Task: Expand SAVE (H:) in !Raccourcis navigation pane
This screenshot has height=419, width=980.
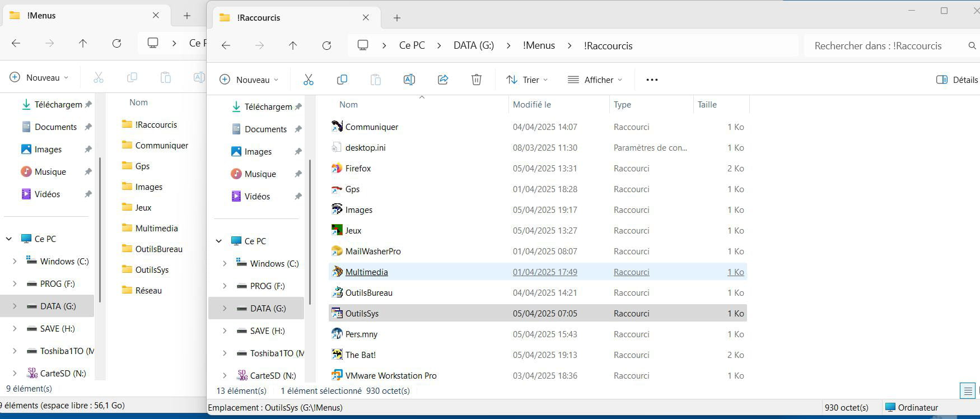Action: point(225,330)
